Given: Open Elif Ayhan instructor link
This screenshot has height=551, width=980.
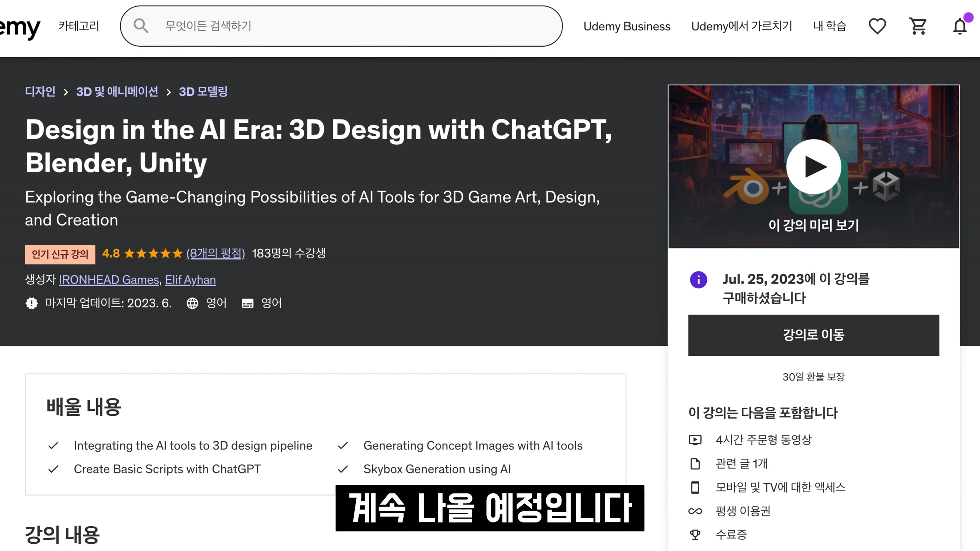Looking at the screenshot, I should click(x=190, y=280).
